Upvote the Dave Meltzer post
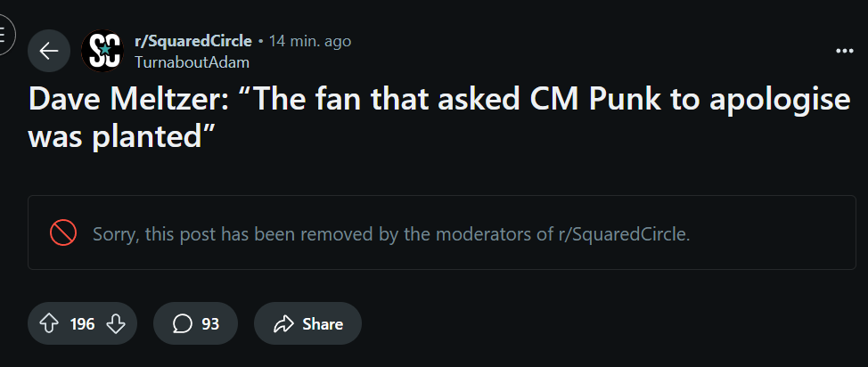Screen dimensions: 868x367 point(49,323)
